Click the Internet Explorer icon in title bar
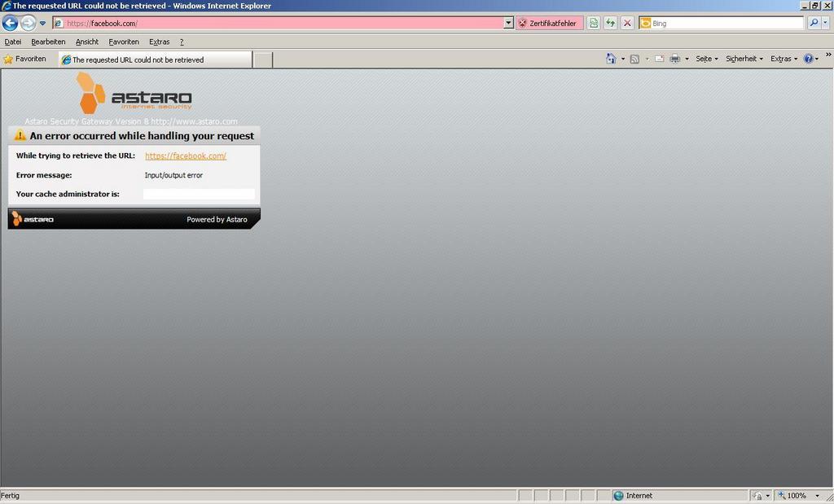834x504 pixels. [7, 6]
